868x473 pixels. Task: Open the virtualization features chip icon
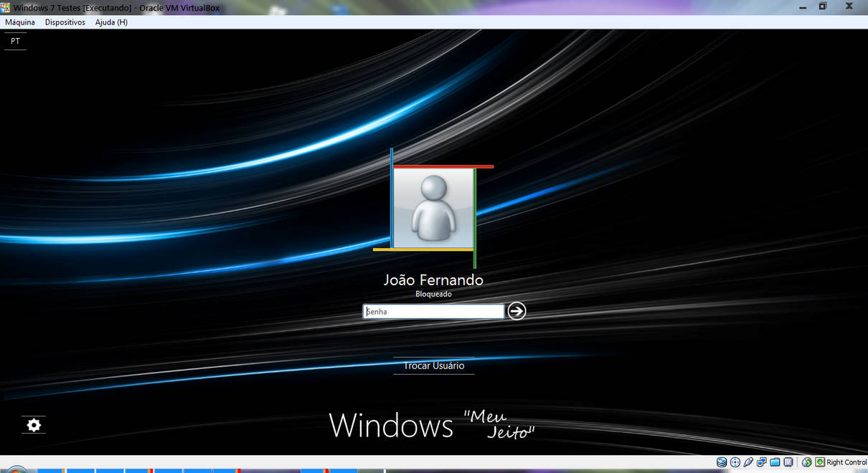[x=788, y=462]
